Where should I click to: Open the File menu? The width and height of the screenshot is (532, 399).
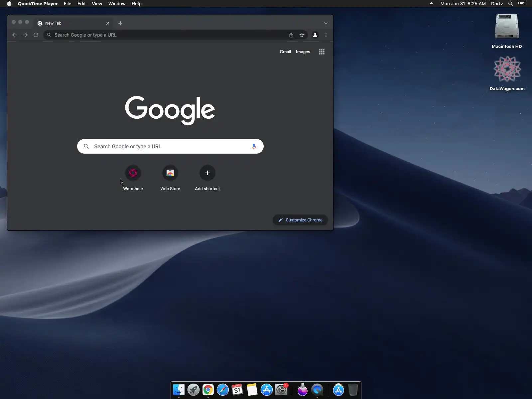coord(67,4)
